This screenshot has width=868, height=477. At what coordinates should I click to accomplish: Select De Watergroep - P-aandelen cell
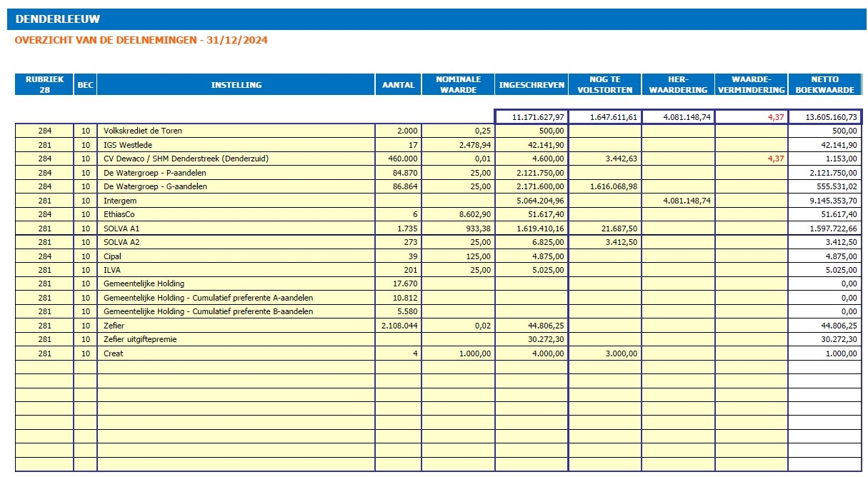coord(236,173)
